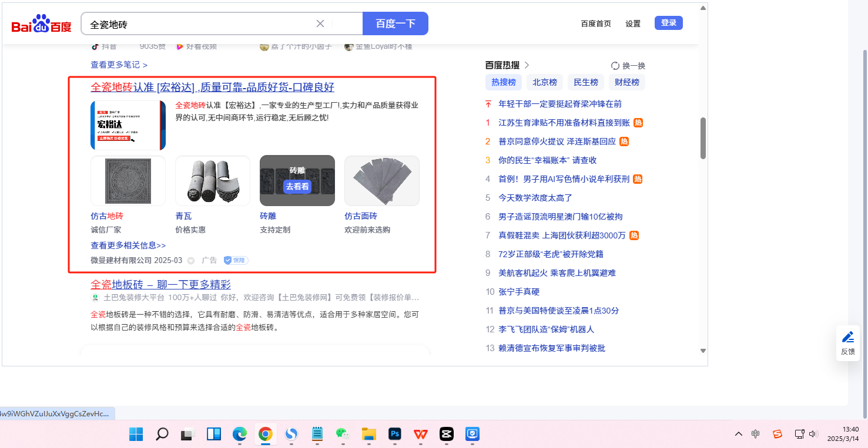This screenshot has height=448, width=868.
Task: Open the 设置 menu
Action: pos(633,24)
